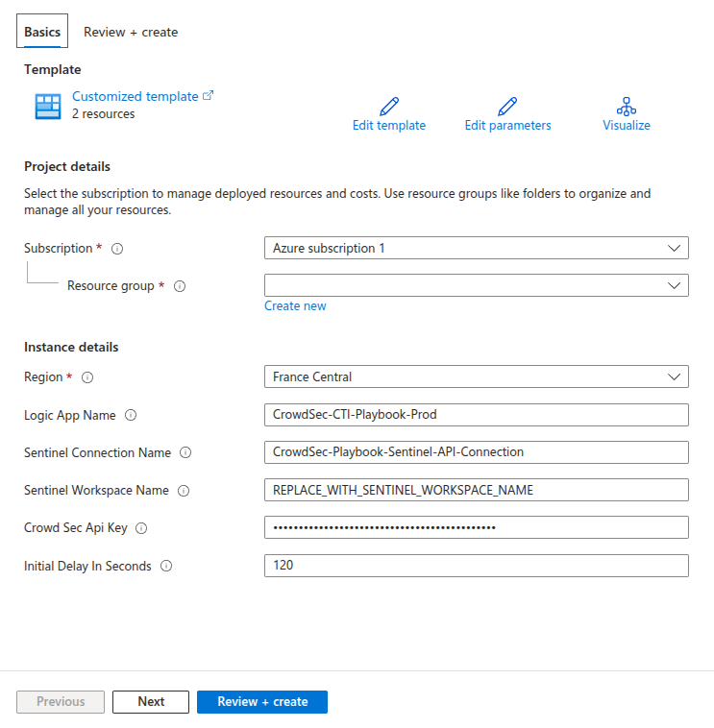Open the Resource group dropdown
714x728 pixels.
click(476, 285)
